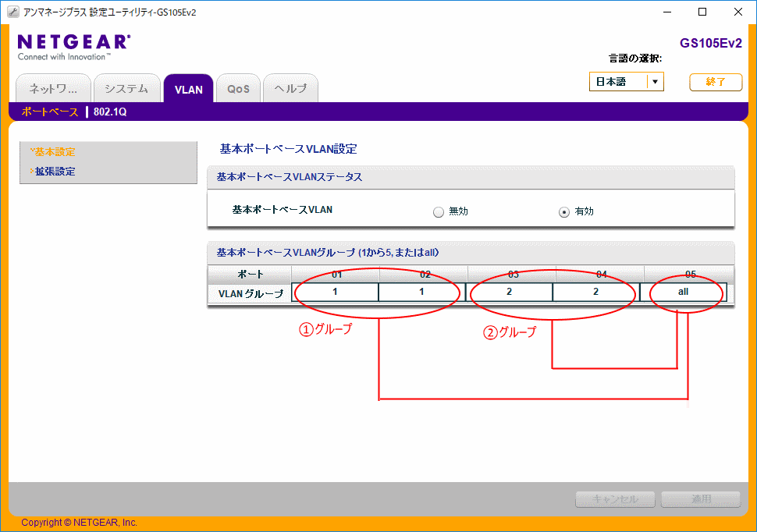
Task: Click the キャンセル button
Action: coord(615,499)
